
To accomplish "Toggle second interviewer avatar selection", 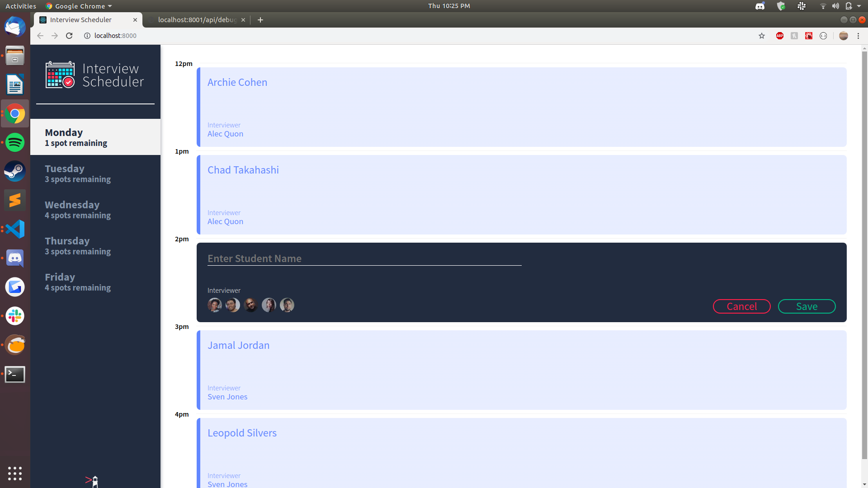I will [x=232, y=305].
